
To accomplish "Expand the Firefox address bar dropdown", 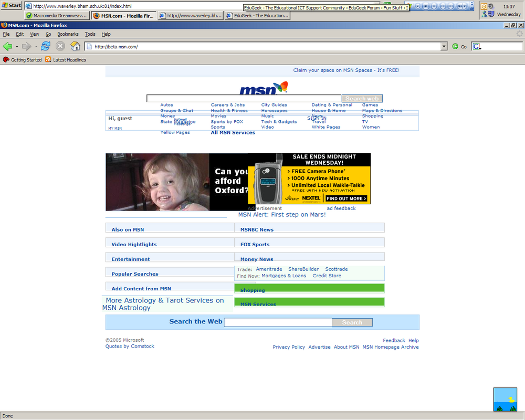I will [444, 47].
